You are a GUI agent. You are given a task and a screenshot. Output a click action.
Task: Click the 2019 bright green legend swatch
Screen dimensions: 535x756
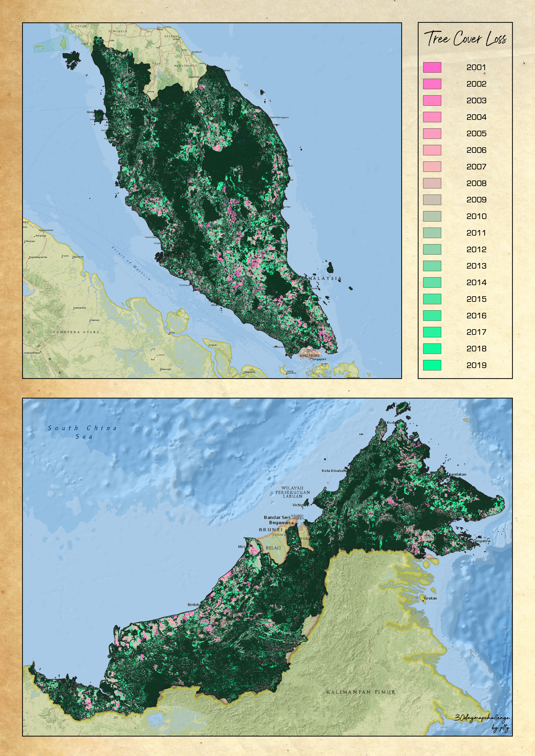(432, 365)
